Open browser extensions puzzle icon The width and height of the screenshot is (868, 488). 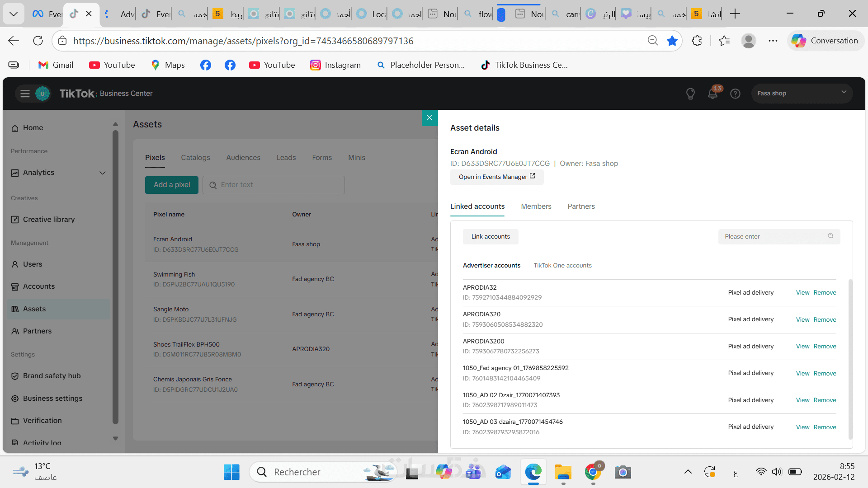(x=697, y=41)
